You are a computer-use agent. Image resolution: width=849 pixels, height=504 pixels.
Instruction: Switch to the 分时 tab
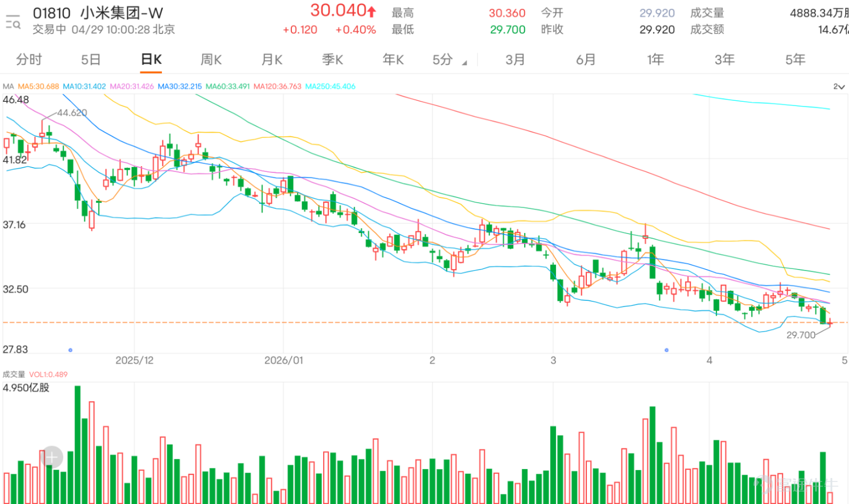tap(29, 59)
